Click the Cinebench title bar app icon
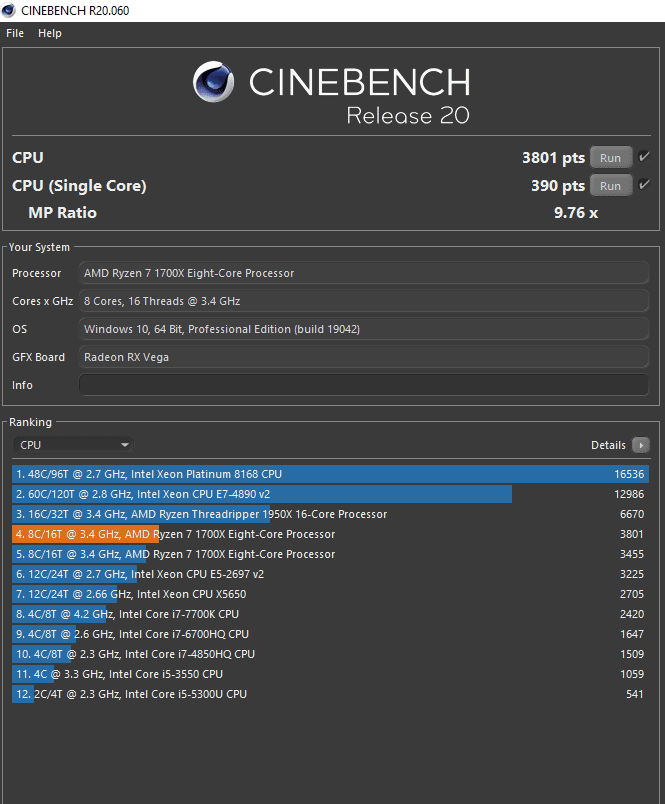This screenshot has height=804, width=665. pos(9,10)
